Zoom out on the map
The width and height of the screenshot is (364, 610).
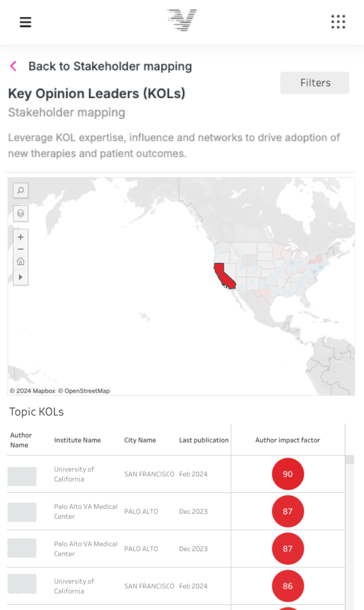21,249
